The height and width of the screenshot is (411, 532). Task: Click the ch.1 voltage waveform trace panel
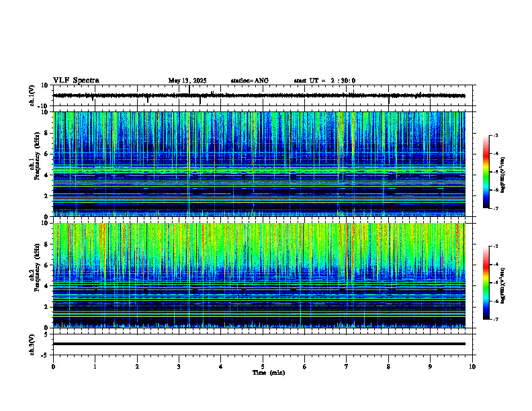pos(264,95)
